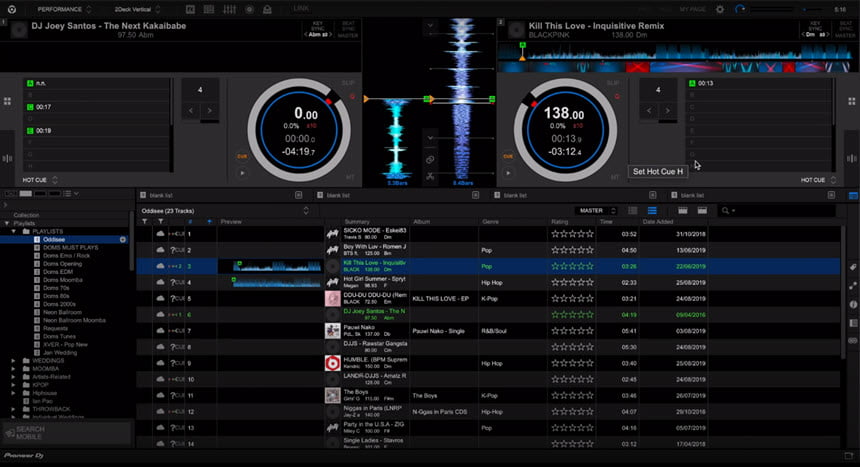Click deck 2 pad grid icon on right edge

coord(852,102)
